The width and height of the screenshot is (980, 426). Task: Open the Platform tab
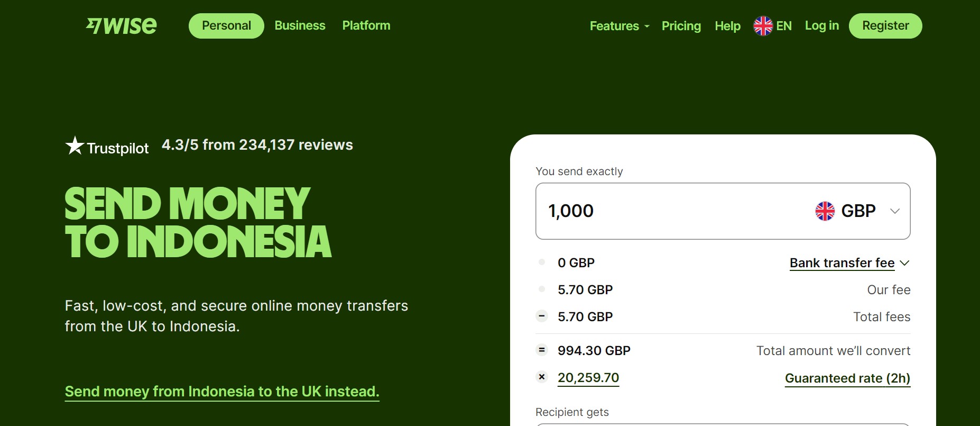coord(366,25)
